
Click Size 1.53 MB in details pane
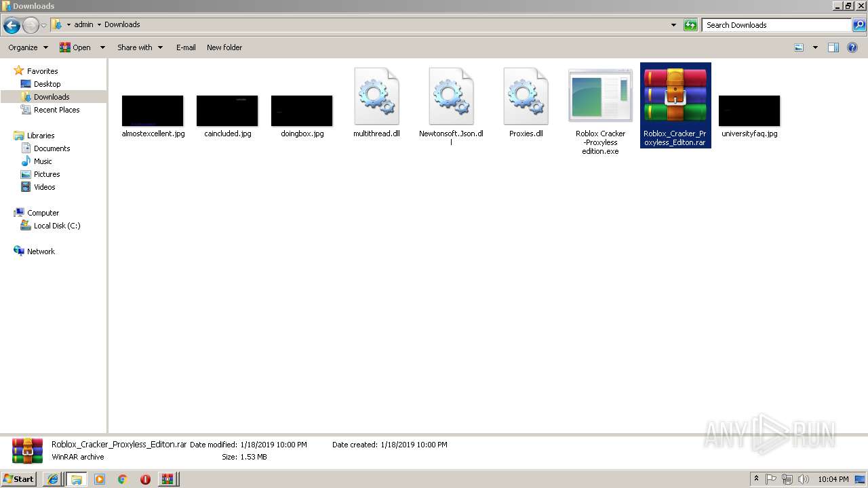pos(244,457)
